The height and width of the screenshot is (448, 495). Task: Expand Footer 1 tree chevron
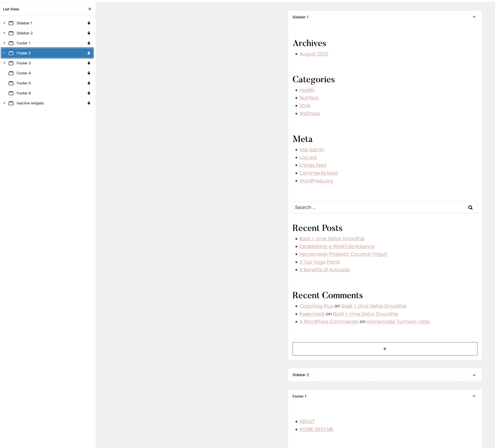click(x=4, y=43)
